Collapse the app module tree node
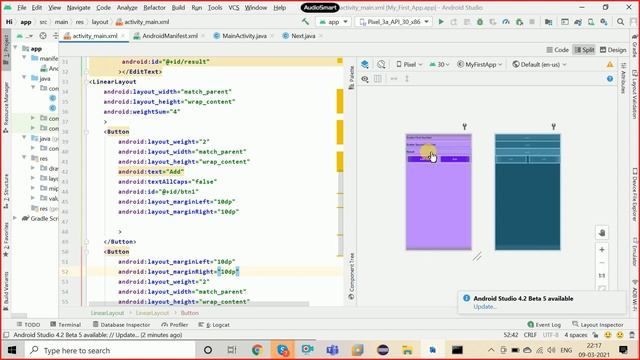The image size is (640, 360). (x=16, y=48)
